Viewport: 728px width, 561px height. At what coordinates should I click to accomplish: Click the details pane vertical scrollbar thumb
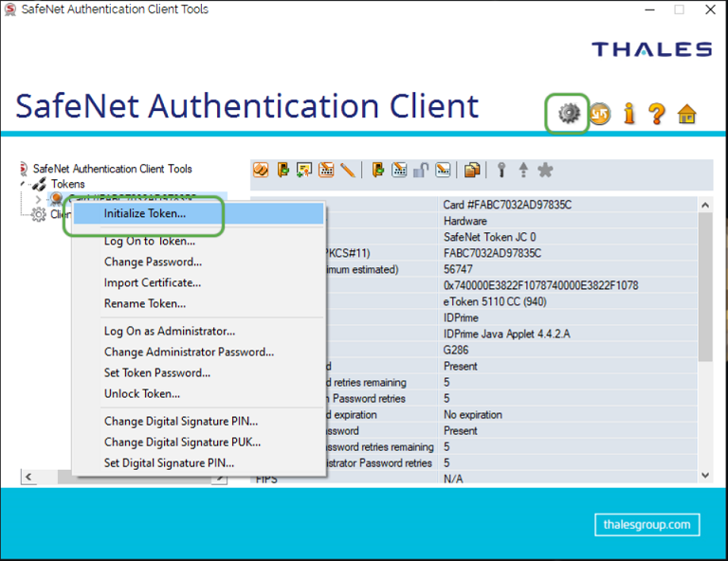click(x=705, y=286)
